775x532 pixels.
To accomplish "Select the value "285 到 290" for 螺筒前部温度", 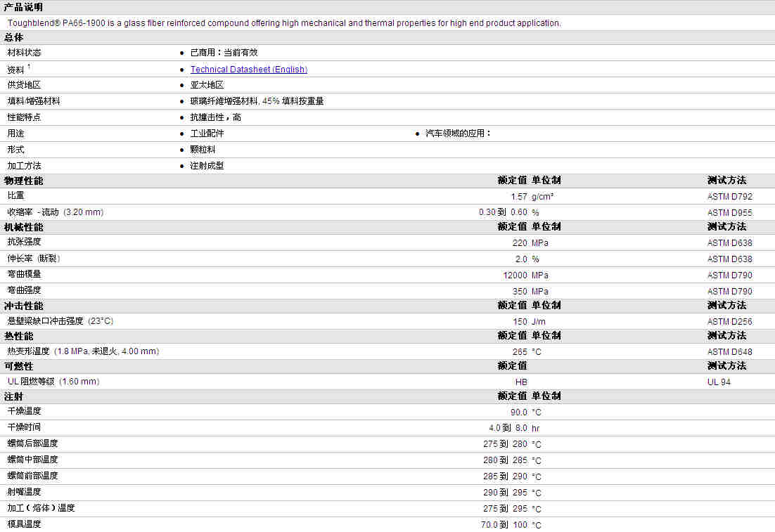I will point(505,476).
